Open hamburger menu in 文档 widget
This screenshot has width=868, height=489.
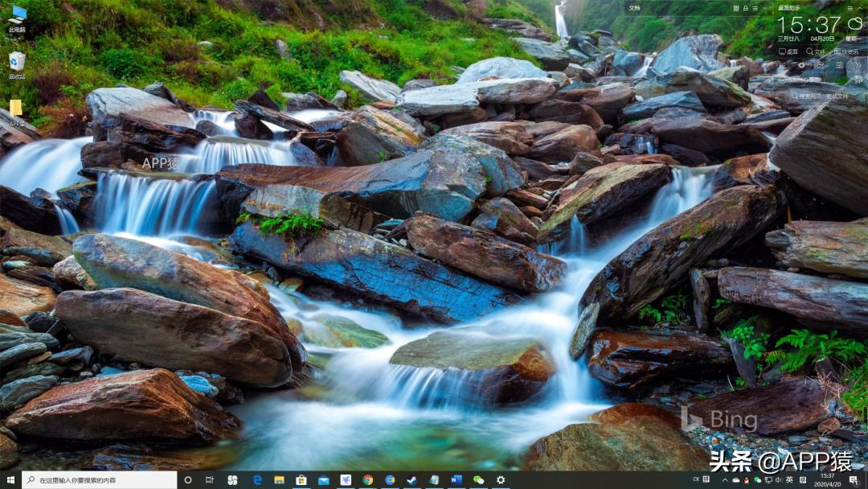(x=755, y=8)
